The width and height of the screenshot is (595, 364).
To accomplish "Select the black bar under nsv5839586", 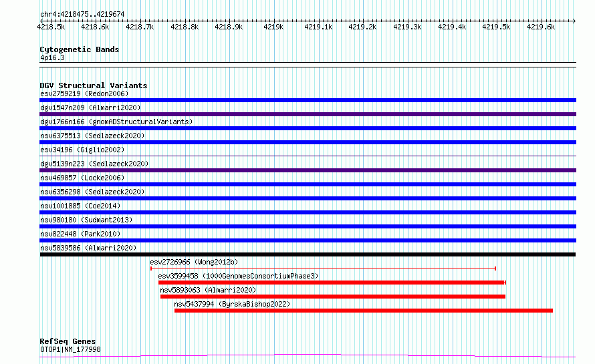I will (308, 254).
